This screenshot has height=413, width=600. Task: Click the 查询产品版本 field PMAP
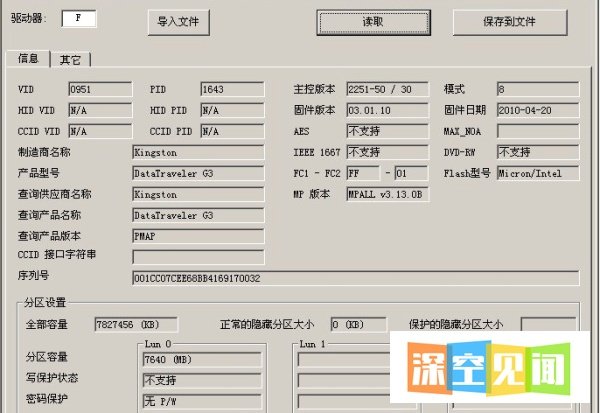[x=198, y=236]
